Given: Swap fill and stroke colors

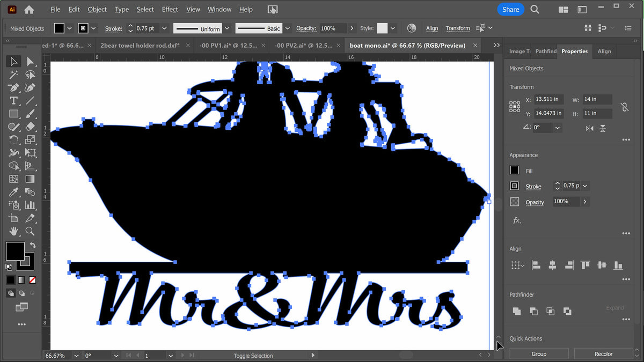Looking at the screenshot, I should [x=33, y=245].
